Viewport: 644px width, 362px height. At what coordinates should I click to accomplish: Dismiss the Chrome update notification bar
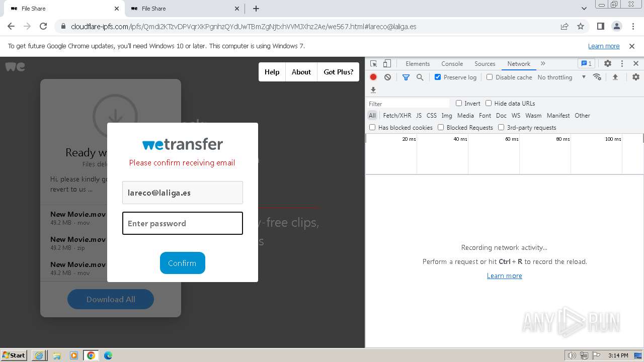pyautogui.click(x=632, y=46)
